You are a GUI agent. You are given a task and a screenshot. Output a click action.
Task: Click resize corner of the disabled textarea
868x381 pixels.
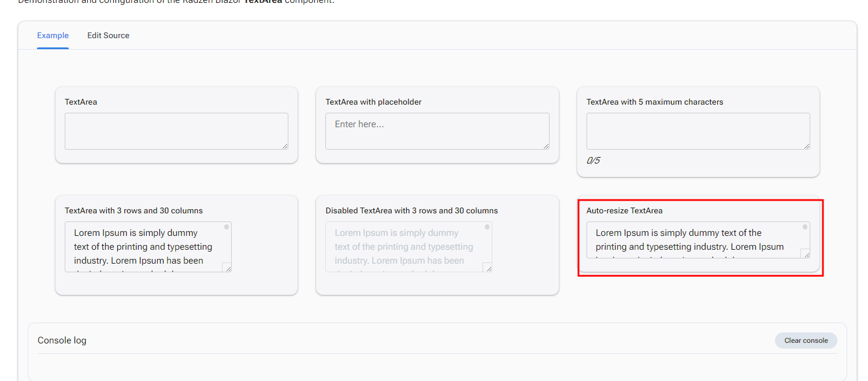488,267
